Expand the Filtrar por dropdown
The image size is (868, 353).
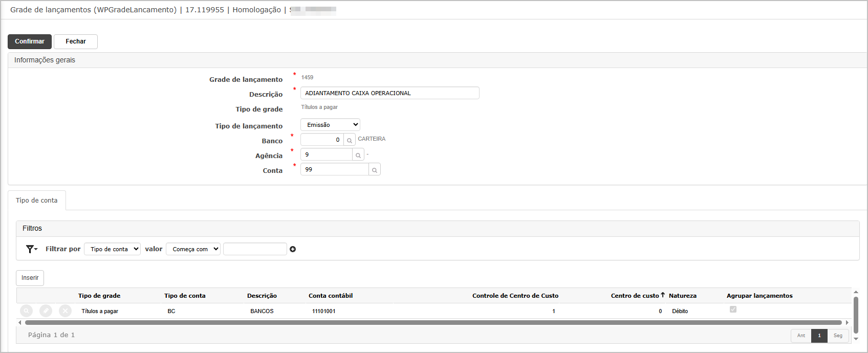[x=112, y=249]
